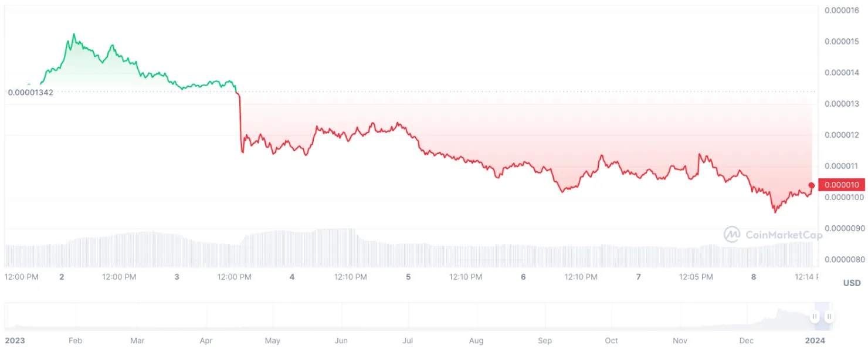Jump navigator to Sep
Image resolution: width=868 pixels, height=356 pixels.
click(545, 341)
